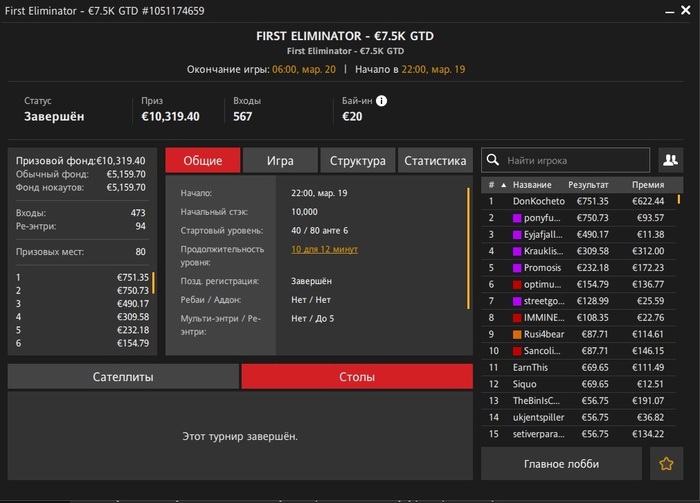
Task: Close the tournament lobby window
Action: point(686,10)
